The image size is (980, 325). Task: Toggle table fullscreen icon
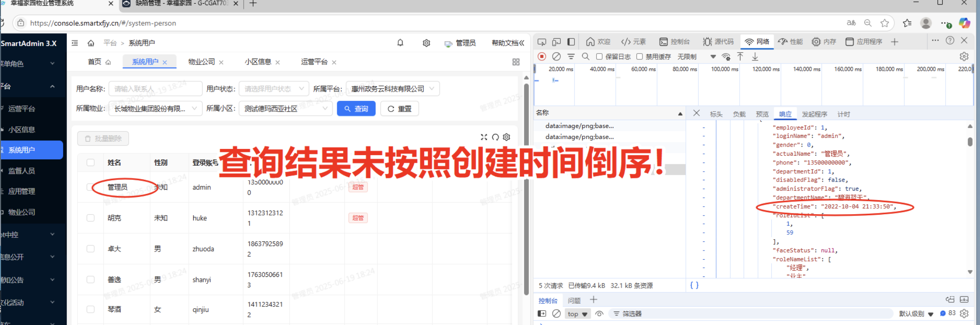(x=484, y=137)
